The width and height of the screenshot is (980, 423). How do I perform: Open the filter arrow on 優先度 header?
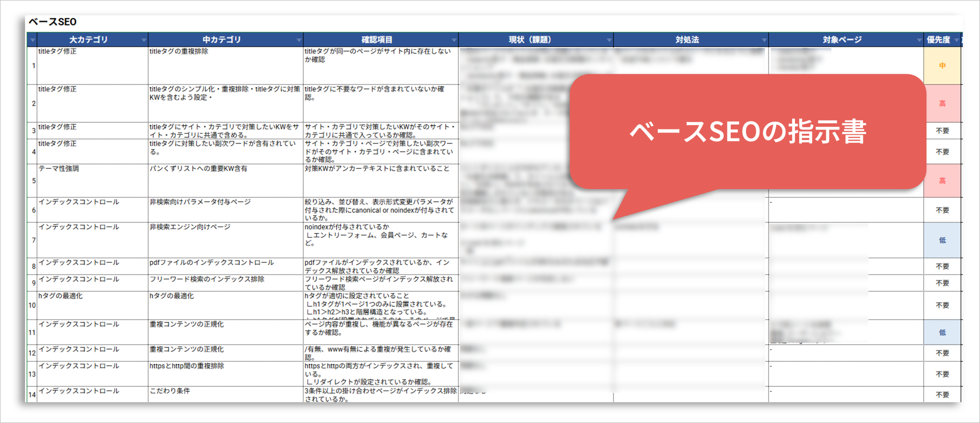click(x=957, y=40)
